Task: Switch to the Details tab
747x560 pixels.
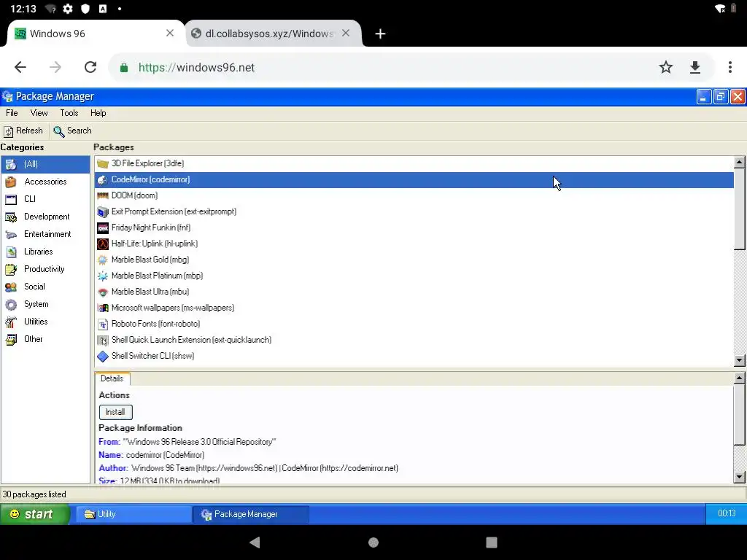Action: click(x=112, y=378)
